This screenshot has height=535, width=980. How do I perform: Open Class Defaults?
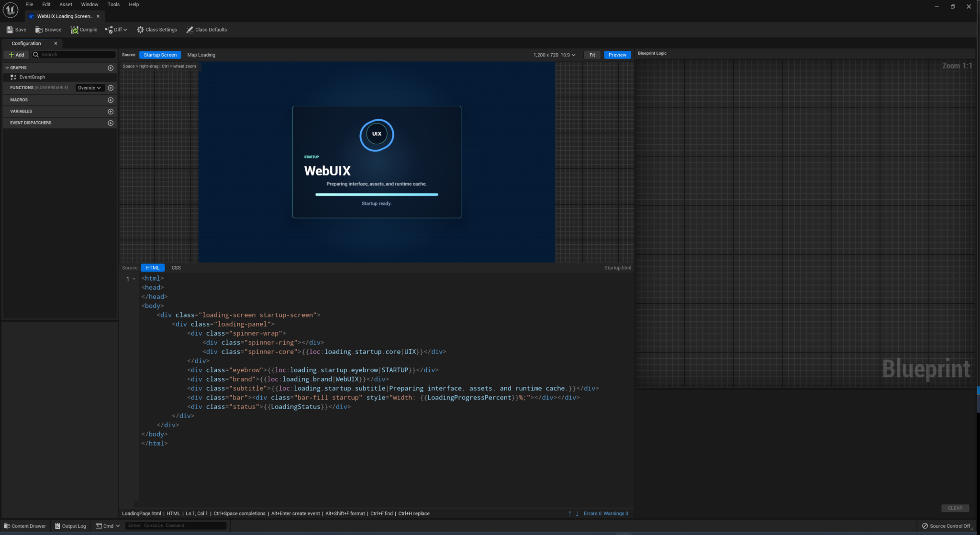click(206, 30)
